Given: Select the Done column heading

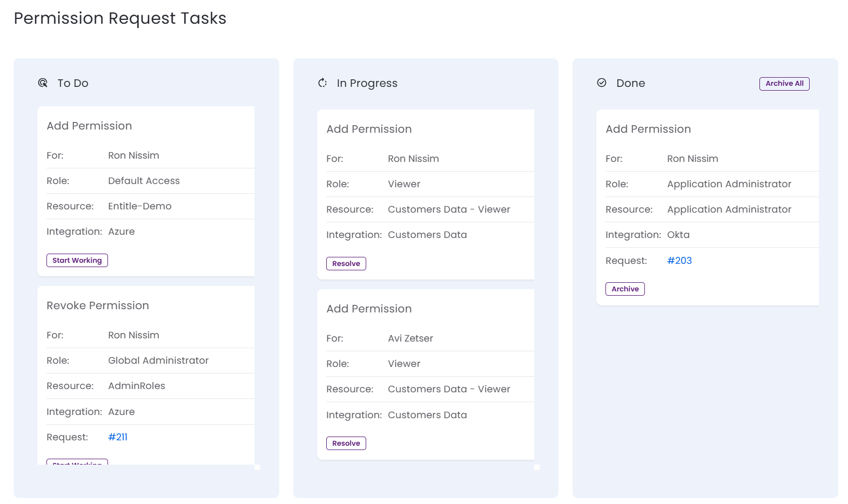Looking at the screenshot, I should coord(631,83).
